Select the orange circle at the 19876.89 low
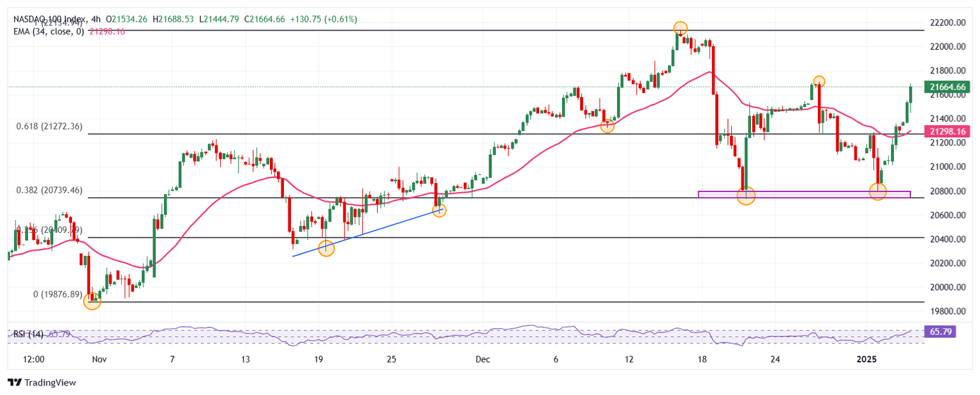Screen dimensions: 980x395 click(93, 301)
